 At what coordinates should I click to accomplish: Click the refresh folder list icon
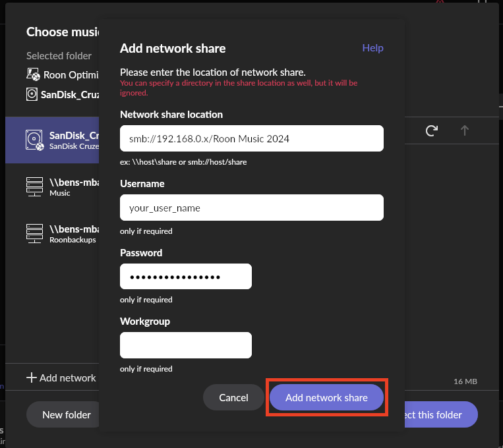pyautogui.click(x=431, y=130)
